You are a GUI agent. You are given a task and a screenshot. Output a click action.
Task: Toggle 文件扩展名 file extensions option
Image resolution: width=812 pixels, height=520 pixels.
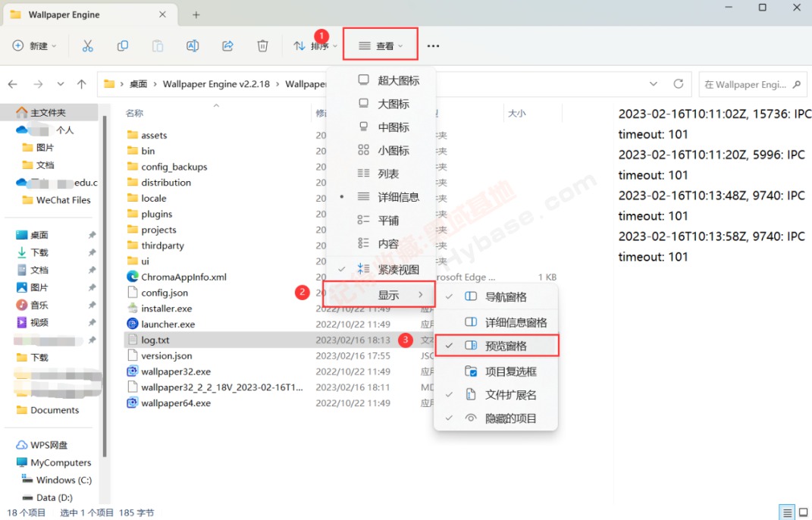496,395
